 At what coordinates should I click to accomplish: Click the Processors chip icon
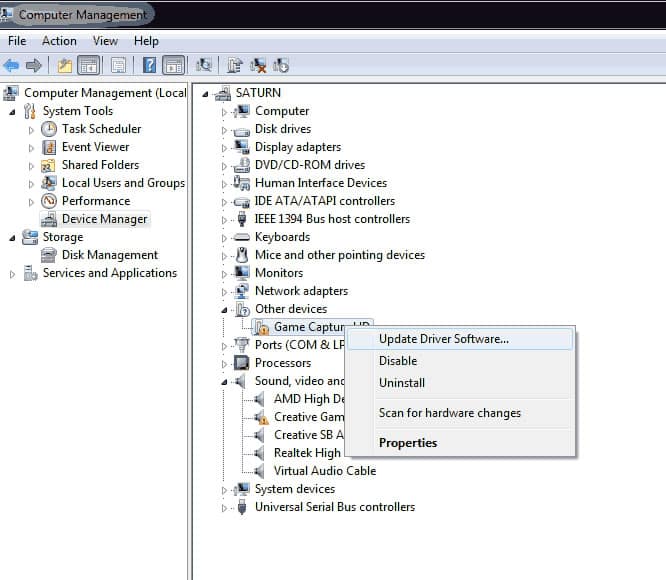point(242,363)
